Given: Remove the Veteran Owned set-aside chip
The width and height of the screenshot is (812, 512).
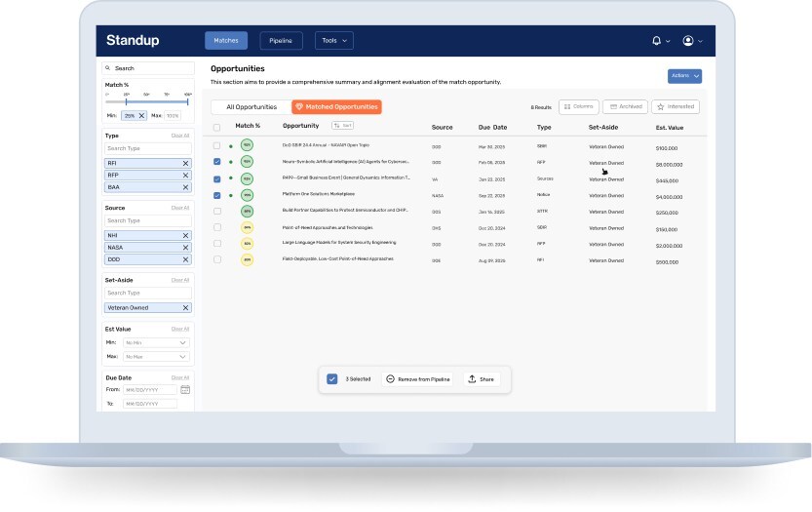Looking at the screenshot, I should pyautogui.click(x=185, y=308).
